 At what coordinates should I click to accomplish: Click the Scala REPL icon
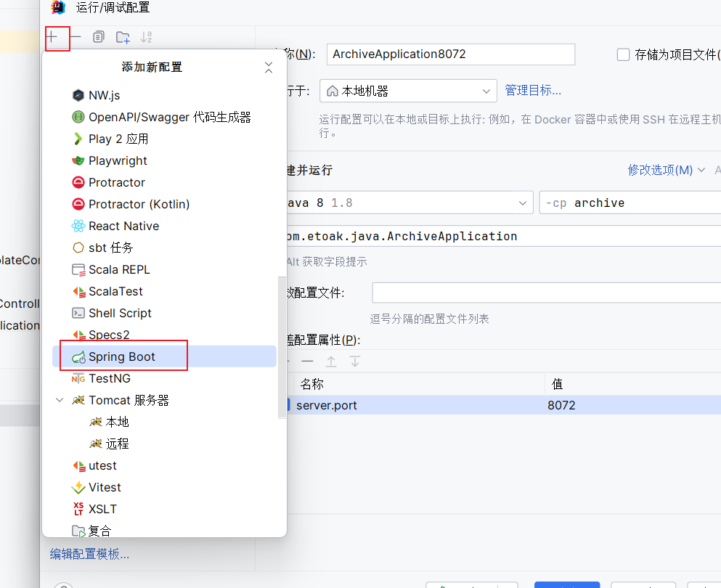point(78,270)
